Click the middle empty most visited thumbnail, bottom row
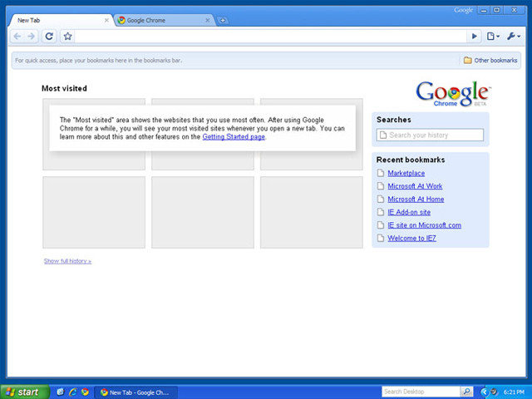This screenshot has width=532, height=399. pyautogui.click(x=203, y=213)
